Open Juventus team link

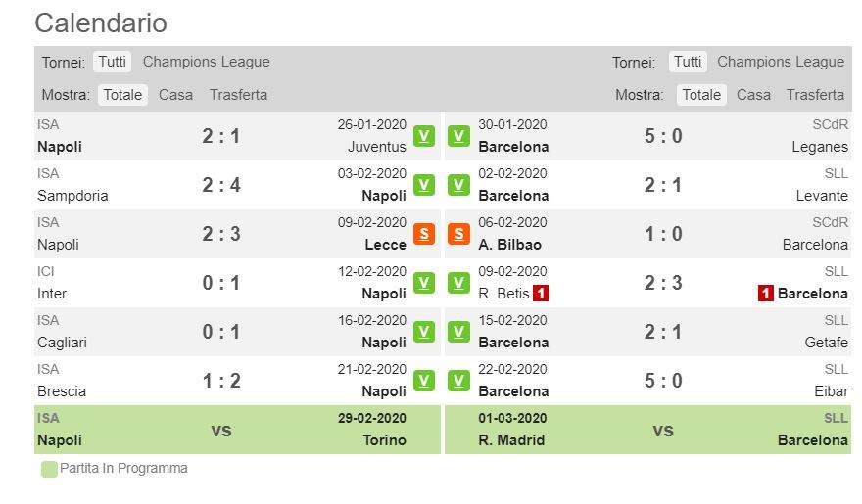pos(376,147)
